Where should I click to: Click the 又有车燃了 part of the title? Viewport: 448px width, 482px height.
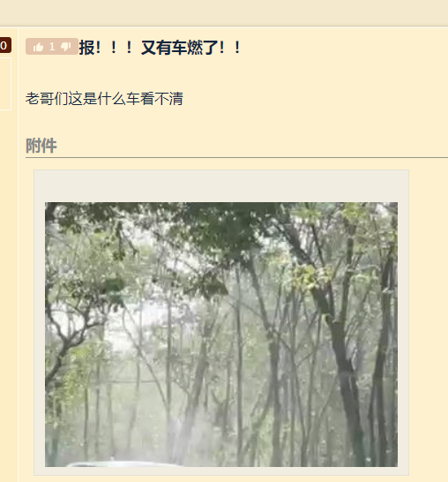(180, 48)
